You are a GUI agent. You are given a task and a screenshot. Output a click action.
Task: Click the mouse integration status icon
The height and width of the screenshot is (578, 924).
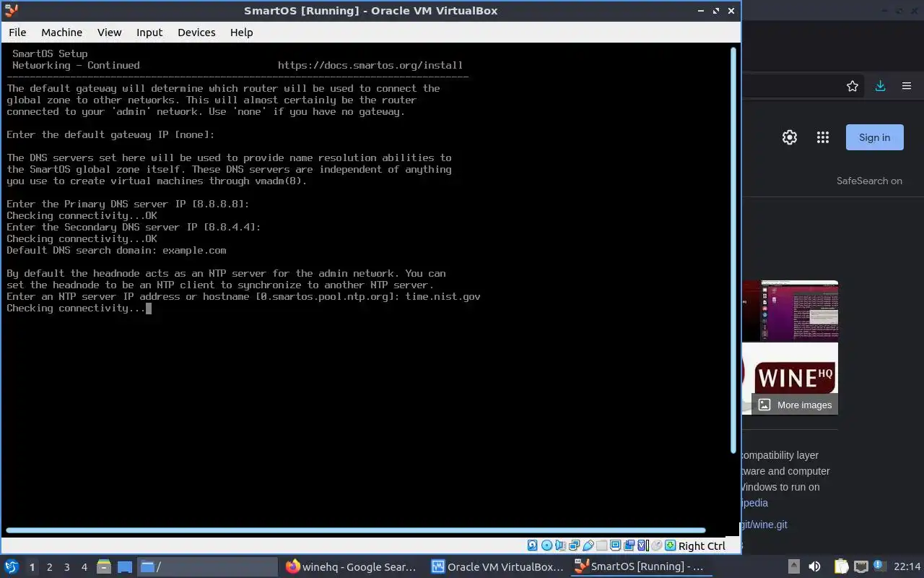click(656, 545)
